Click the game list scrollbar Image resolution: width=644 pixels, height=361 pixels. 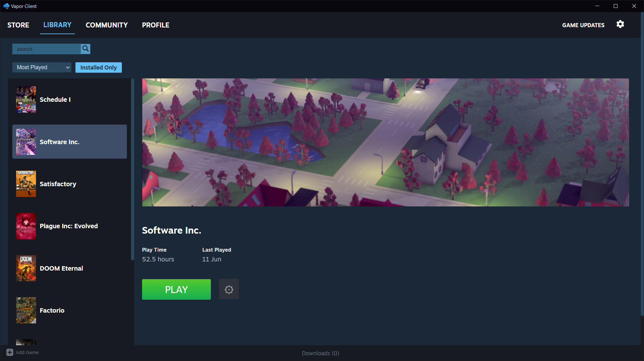(x=133, y=169)
